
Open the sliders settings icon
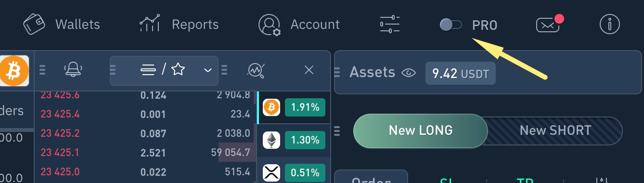(390, 24)
